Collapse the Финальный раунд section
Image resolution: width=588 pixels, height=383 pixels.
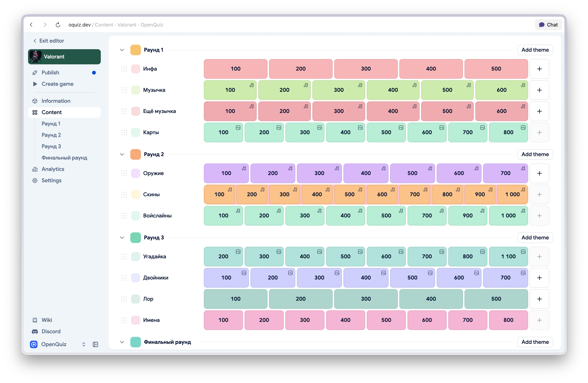pyautogui.click(x=122, y=342)
